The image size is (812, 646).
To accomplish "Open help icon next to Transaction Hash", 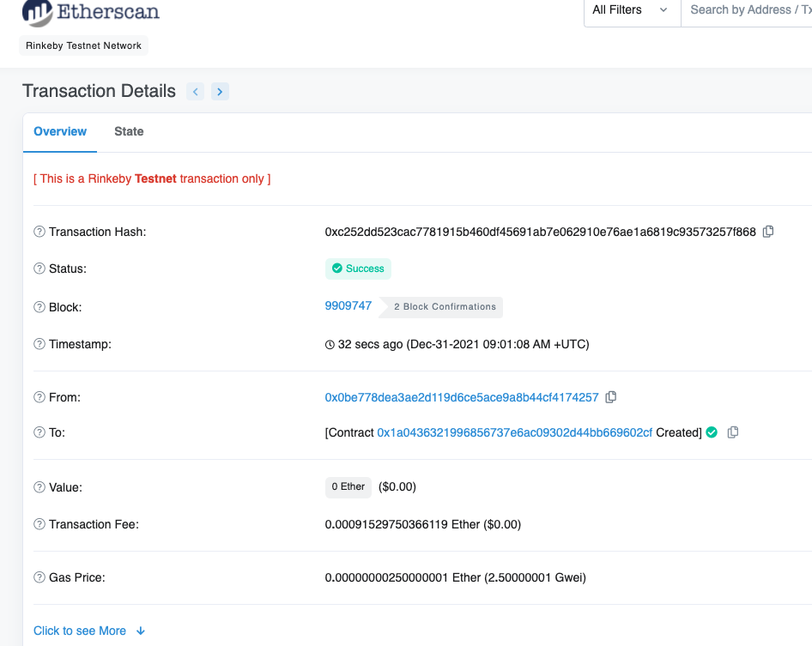I will (39, 232).
